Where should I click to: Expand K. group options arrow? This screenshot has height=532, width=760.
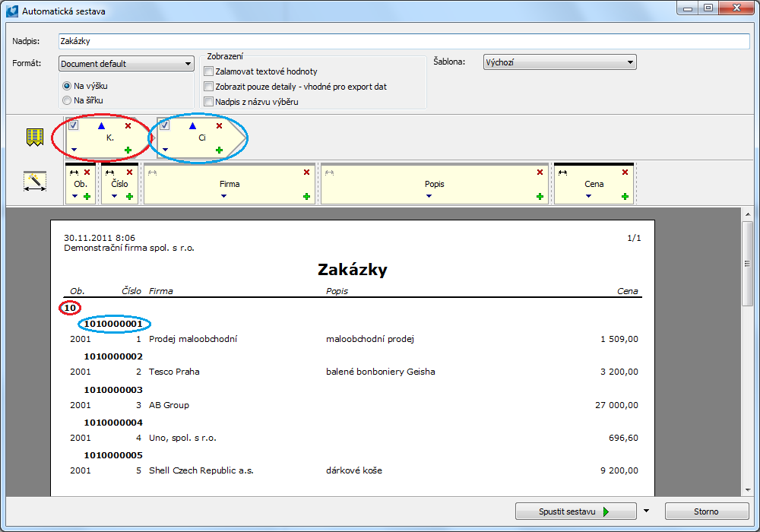pyautogui.click(x=74, y=149)
